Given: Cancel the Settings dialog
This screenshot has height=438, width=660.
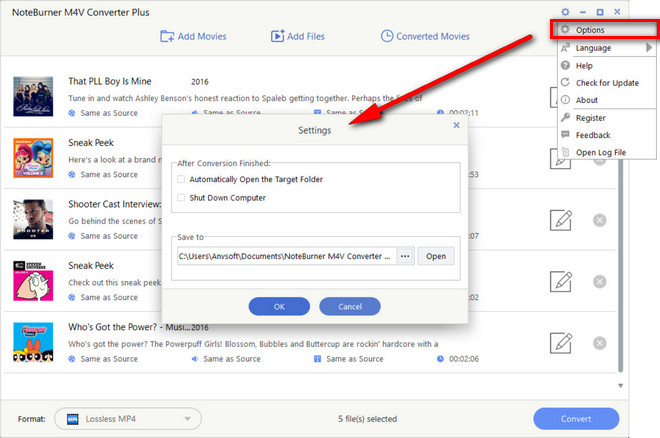Looking at the screenshot, I should 350,307.
